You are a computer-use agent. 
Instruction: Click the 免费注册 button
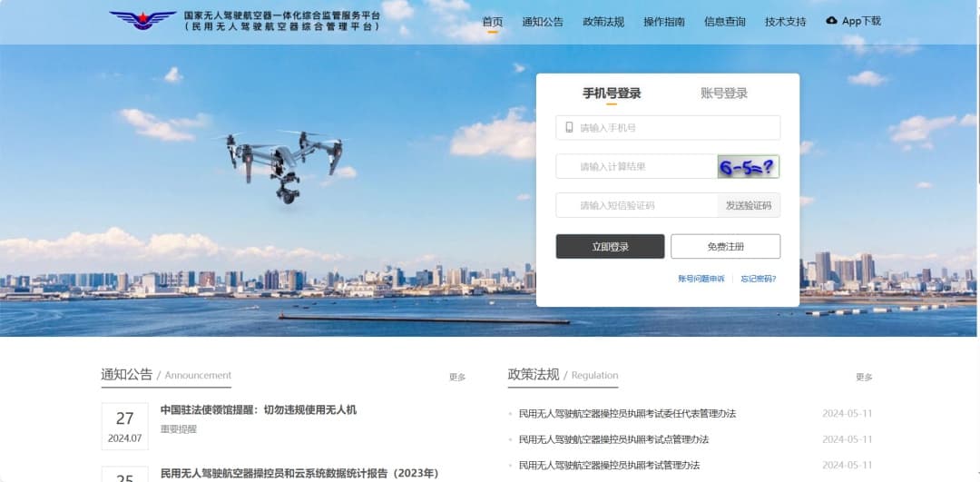pyautogui.click(x=726, y=246)
